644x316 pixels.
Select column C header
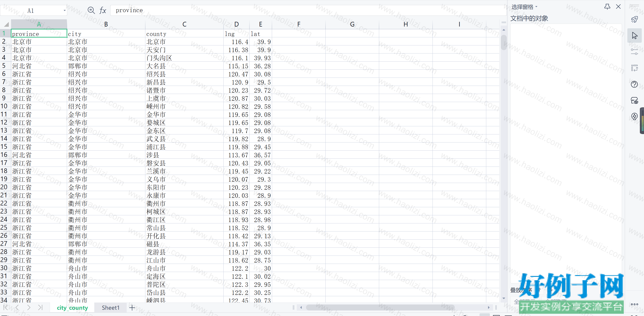tap(185, 24)
